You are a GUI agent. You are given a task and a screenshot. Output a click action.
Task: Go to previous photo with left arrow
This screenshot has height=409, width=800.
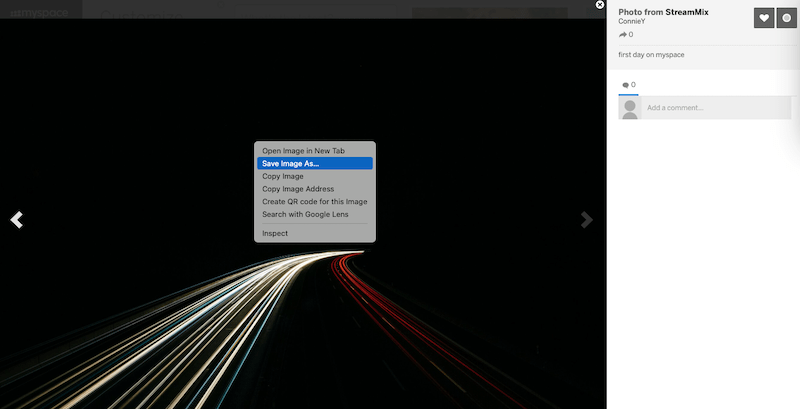pos(16,220)
